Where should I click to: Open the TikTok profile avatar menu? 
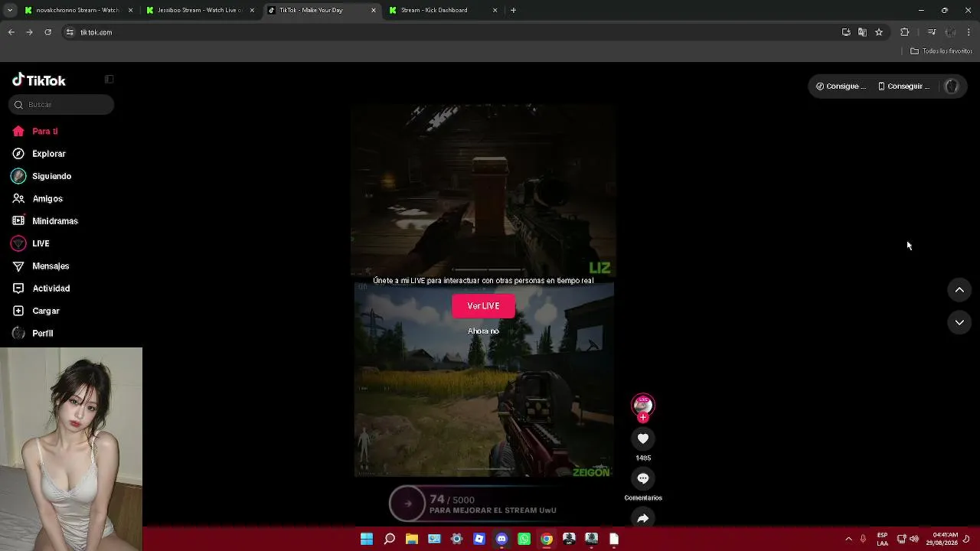[x=952, y=86]
